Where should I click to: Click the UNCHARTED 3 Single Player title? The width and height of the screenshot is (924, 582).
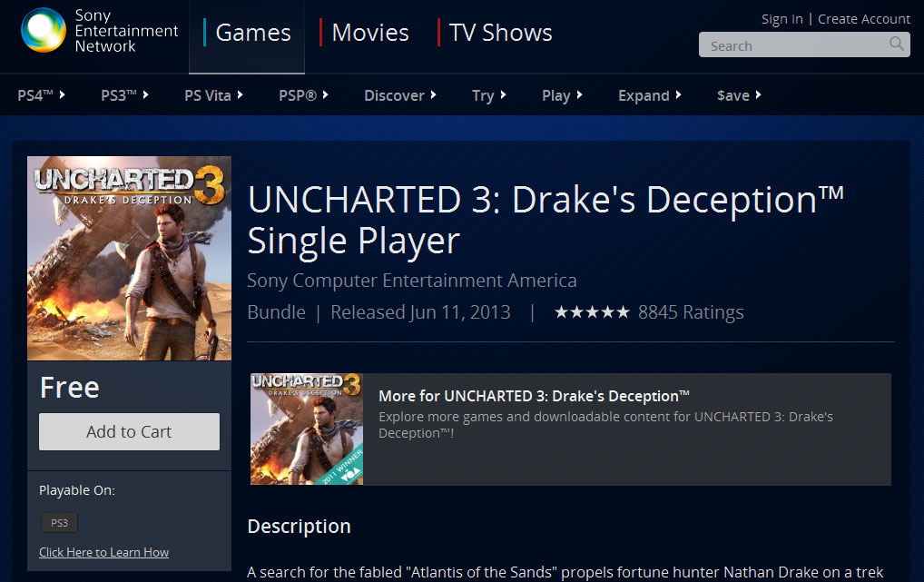click(546, 220)
